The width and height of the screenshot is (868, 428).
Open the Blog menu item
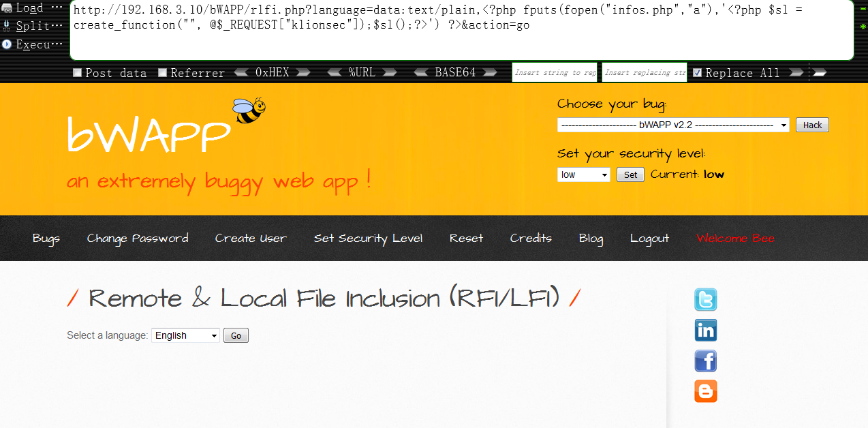tap(591, 239)
